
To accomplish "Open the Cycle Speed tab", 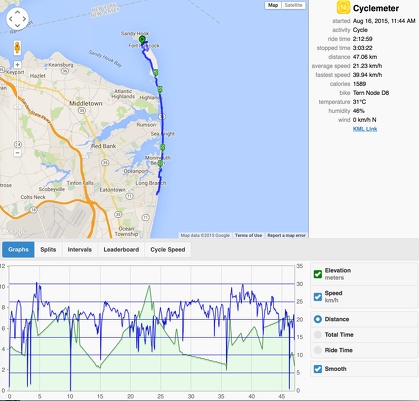I will [x=168, y=250].
